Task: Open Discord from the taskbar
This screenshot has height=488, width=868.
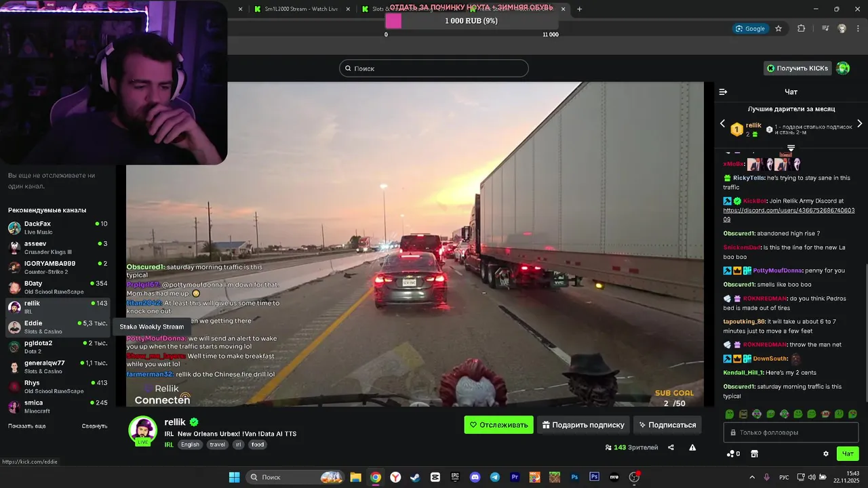Action: 475,477
